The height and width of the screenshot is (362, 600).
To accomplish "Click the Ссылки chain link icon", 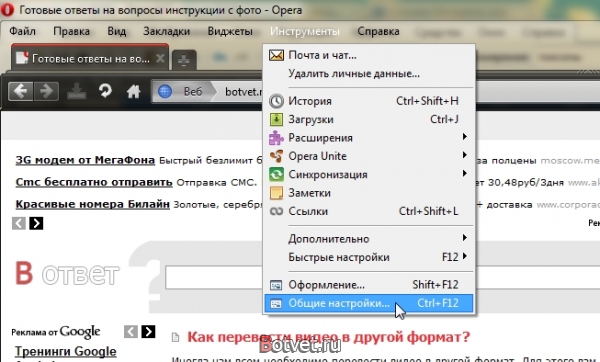I will coord(276,211).
